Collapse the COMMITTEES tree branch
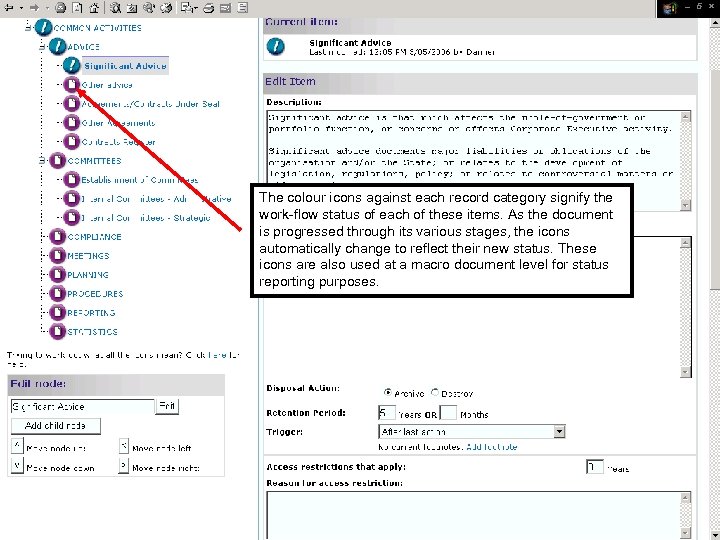 tap(42, 161)
